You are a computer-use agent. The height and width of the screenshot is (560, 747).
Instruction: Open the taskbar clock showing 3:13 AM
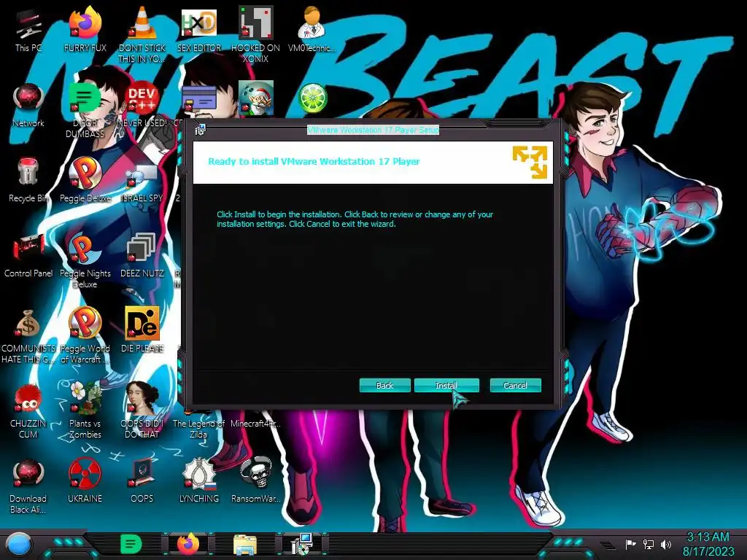[x=708, y=544]
